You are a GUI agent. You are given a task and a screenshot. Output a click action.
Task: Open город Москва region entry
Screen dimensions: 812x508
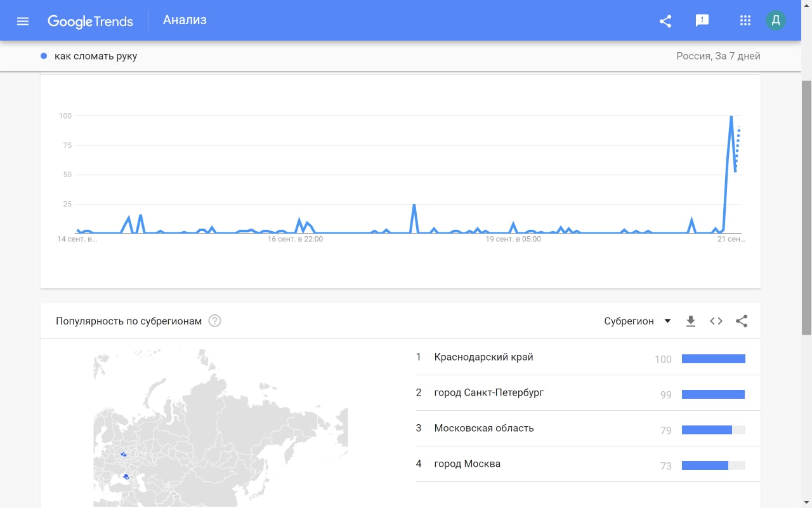[x=467, y=464]
